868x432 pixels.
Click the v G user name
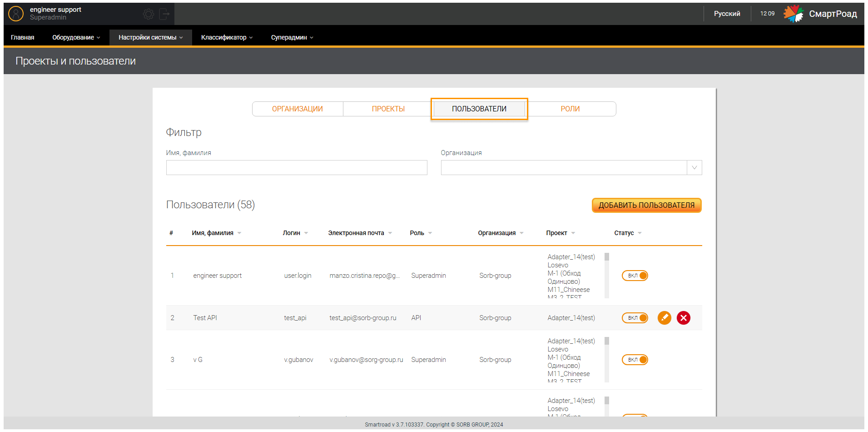pyautogui.click(x=198, y=360)
